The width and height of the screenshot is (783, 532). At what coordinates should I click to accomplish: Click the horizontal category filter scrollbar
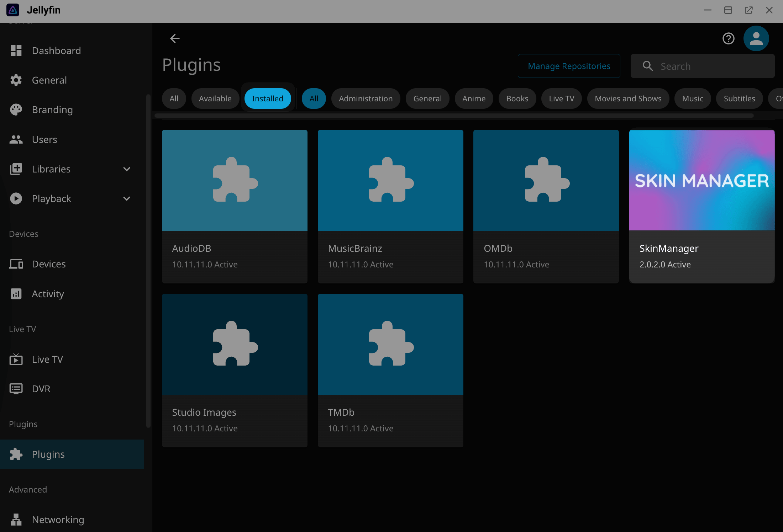454,116
